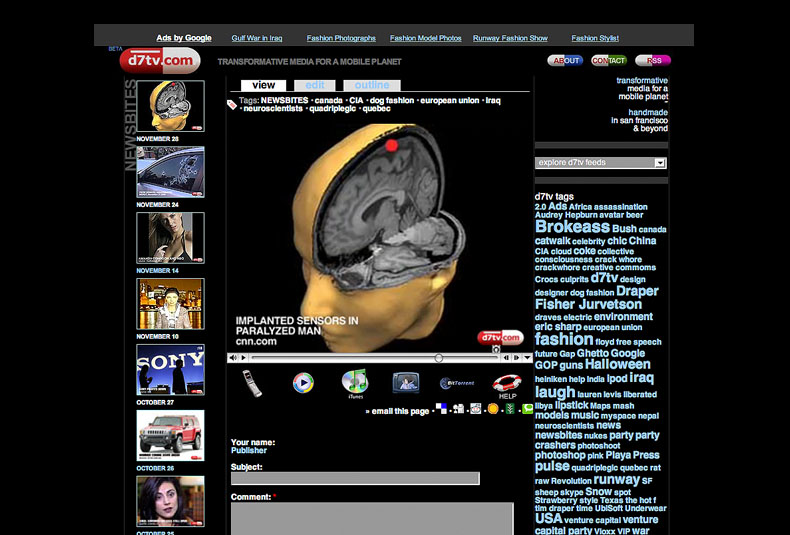
Task: Open the November 14 model thumbnail
Action: click(x=170, y=238)
